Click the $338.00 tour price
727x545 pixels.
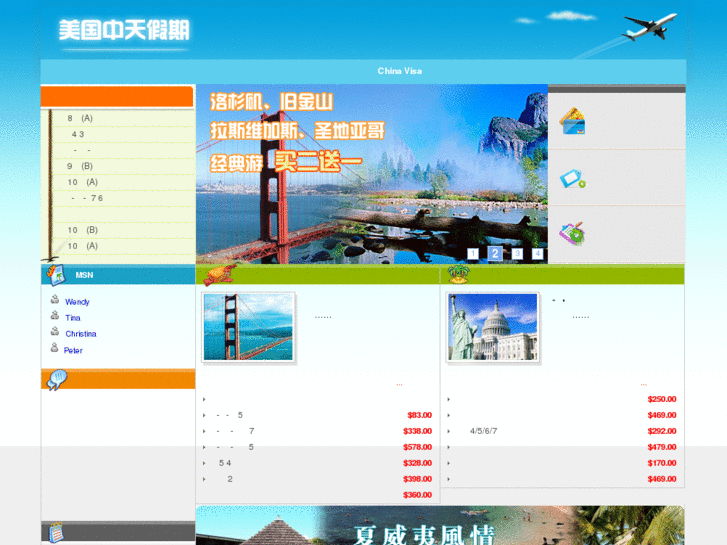417,431
